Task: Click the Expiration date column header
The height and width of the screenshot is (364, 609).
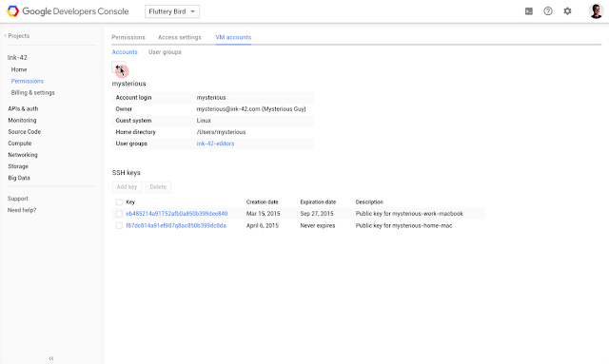Action: pos(318,201)
